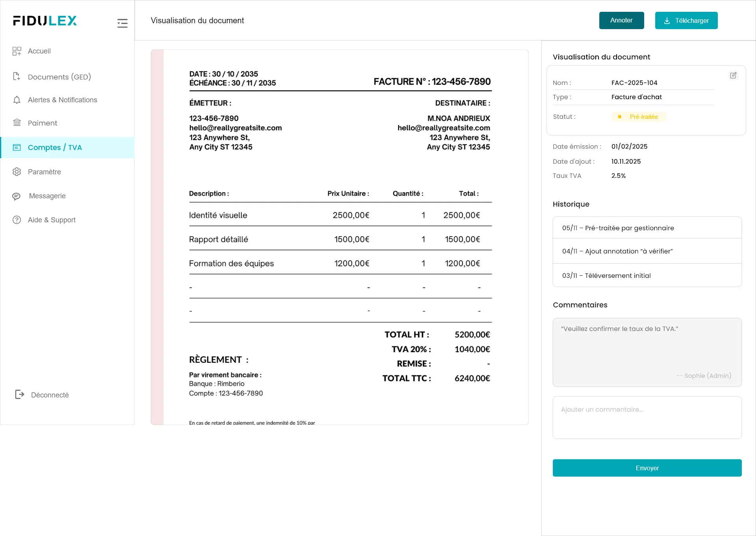Click the Paramètre gear icon

17,172
